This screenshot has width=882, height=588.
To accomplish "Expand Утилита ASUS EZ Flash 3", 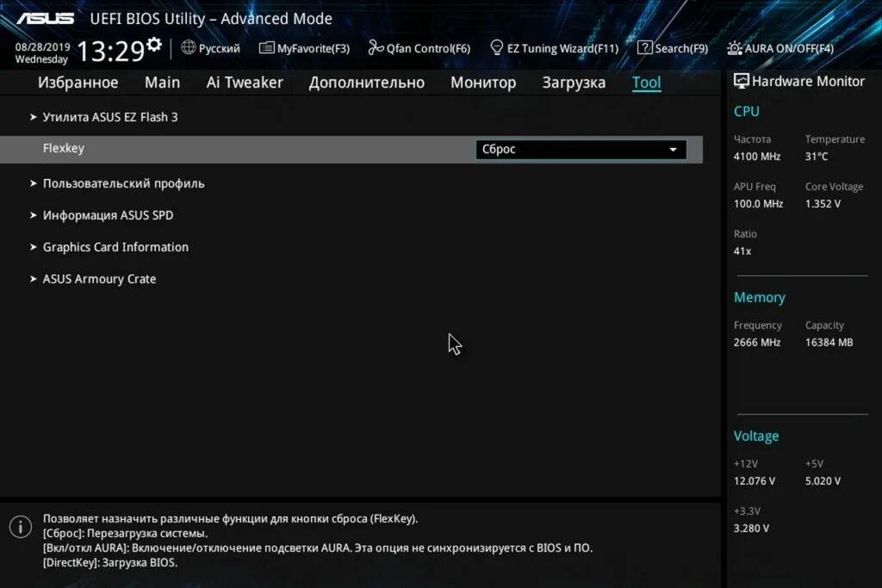I will pos(110,117).
